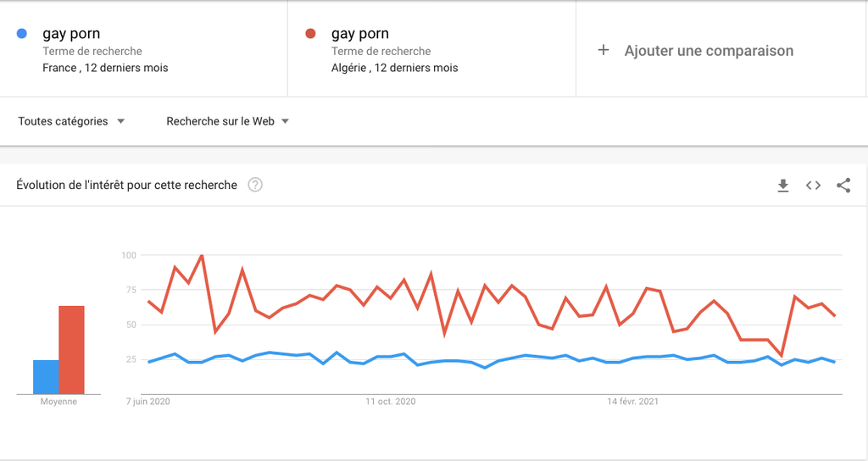Screen dimensions: 868x461
Task: Click the red line peak at 100
Action: 202,255
